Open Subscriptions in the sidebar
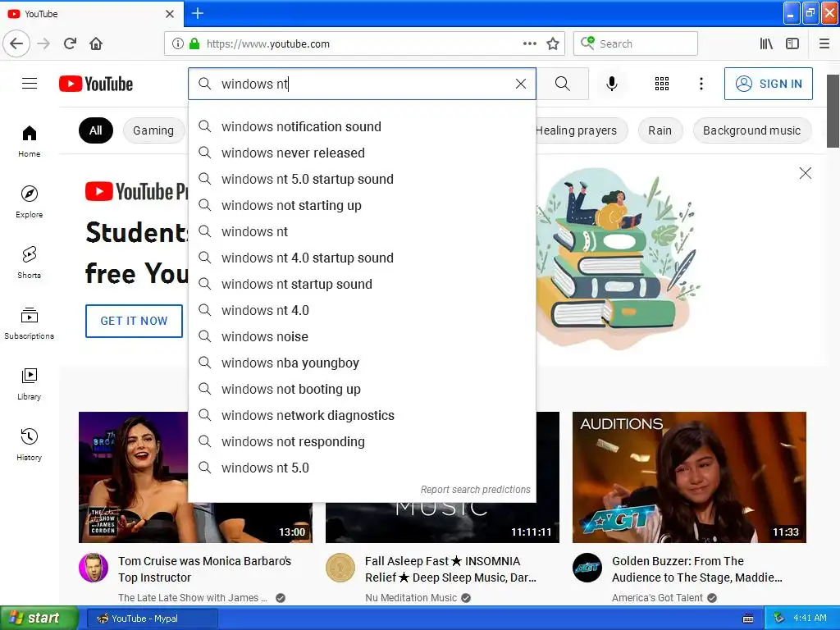 (30, 323)
